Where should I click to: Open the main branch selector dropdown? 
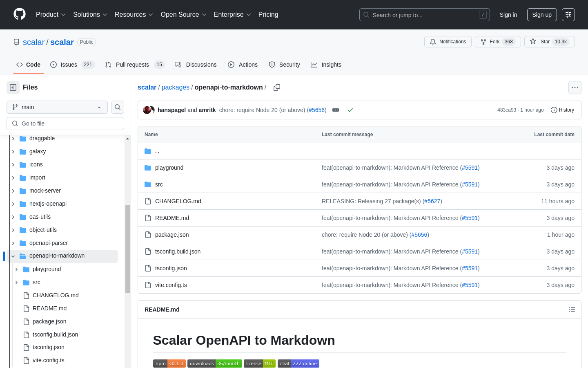[57, 107]
